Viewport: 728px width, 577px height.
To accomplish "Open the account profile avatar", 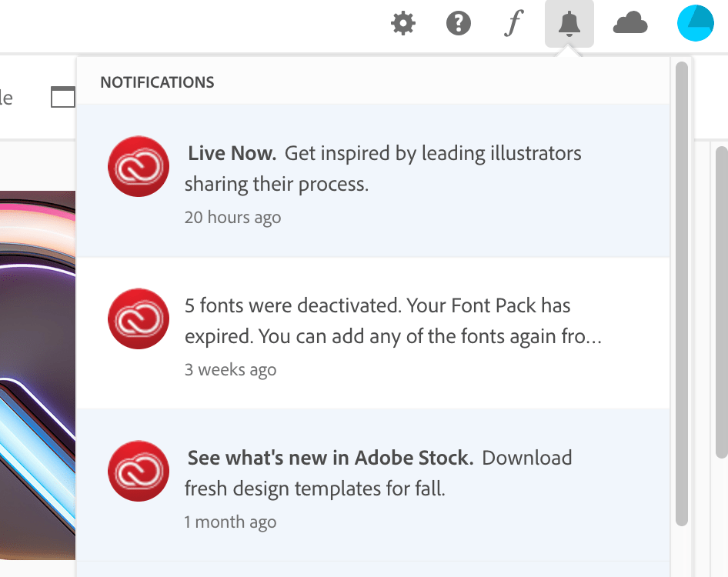I will click(x=696, y=23).
